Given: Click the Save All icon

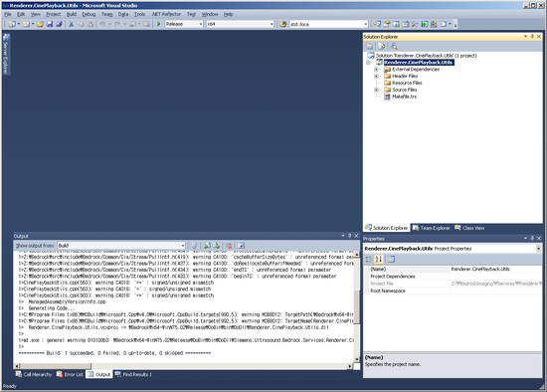Looking at the screenshot, I should pyautogui.click(x=59, y=24).
